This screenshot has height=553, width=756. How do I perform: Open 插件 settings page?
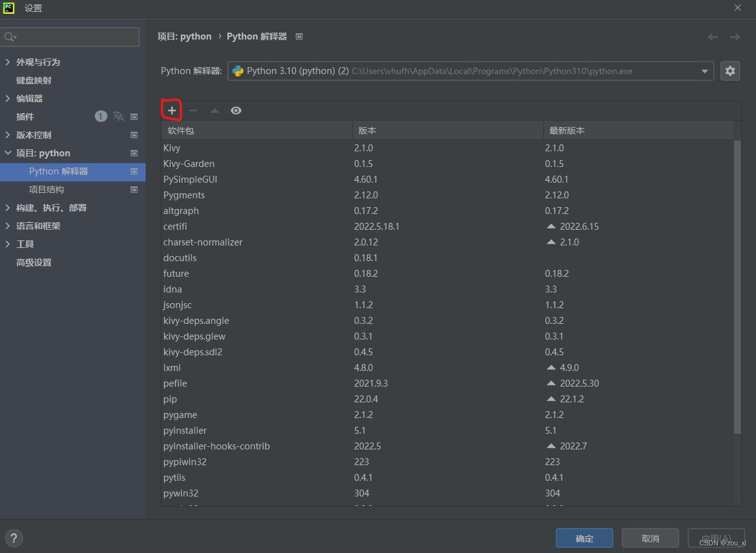click(x=25, y=117)
